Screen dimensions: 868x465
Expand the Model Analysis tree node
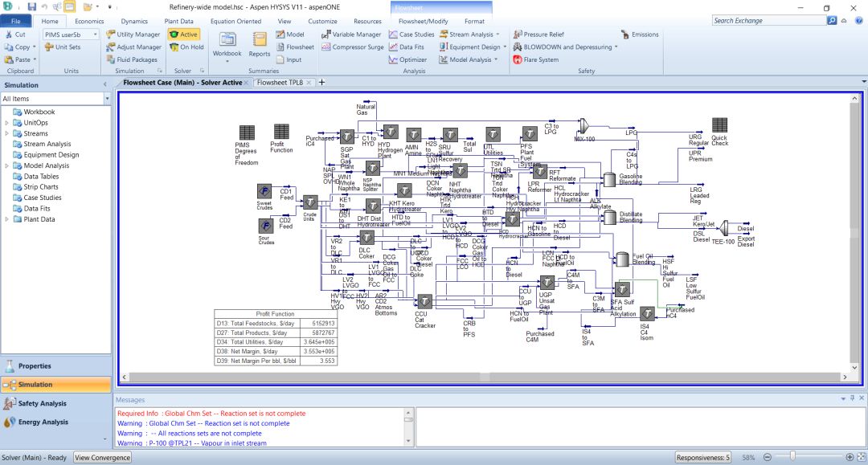6,165
